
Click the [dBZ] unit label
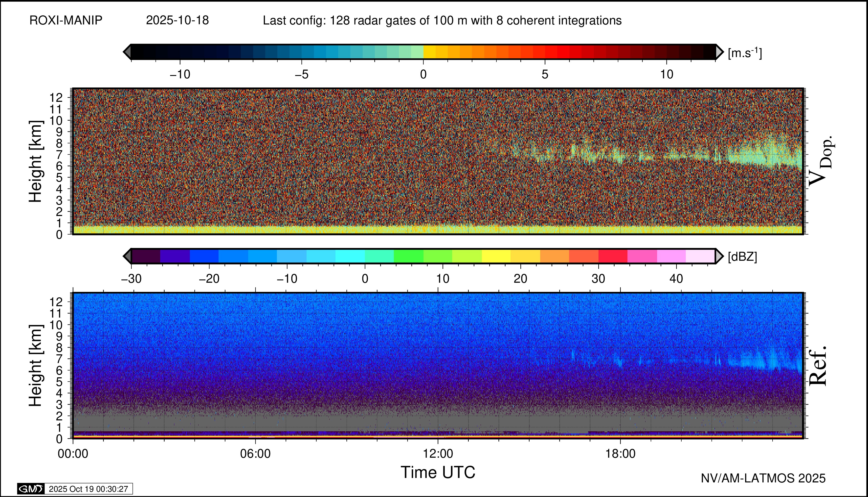click(742, 257)
